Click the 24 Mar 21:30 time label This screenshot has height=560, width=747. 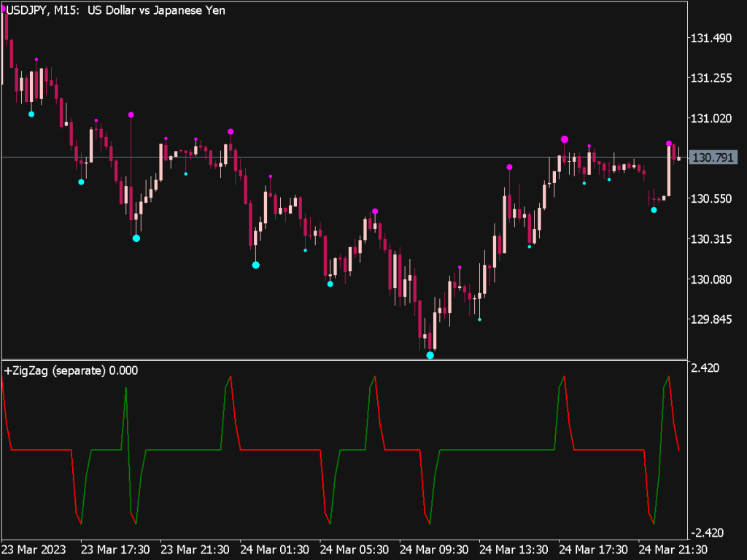point(673,550)
